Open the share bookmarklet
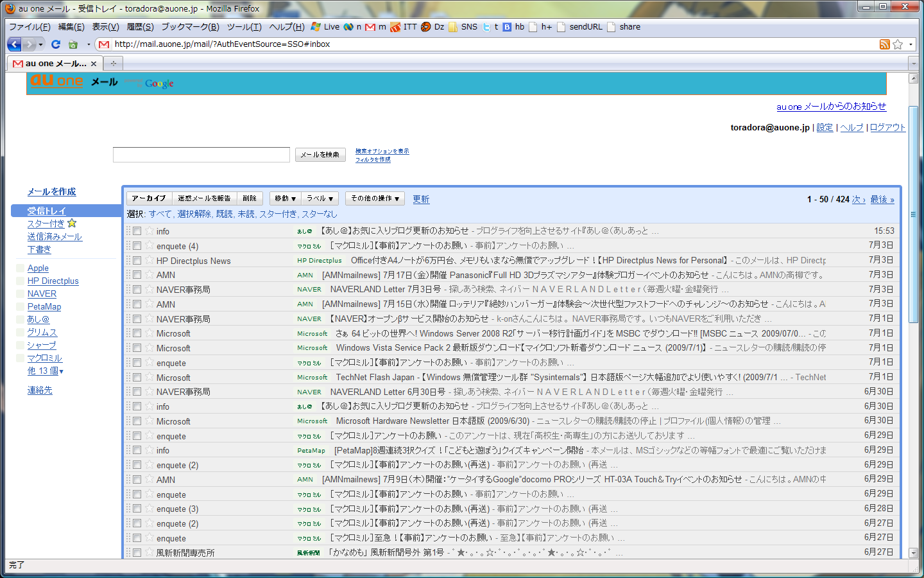The width and height of the screenshot is (924, 578). click(624, 27)
